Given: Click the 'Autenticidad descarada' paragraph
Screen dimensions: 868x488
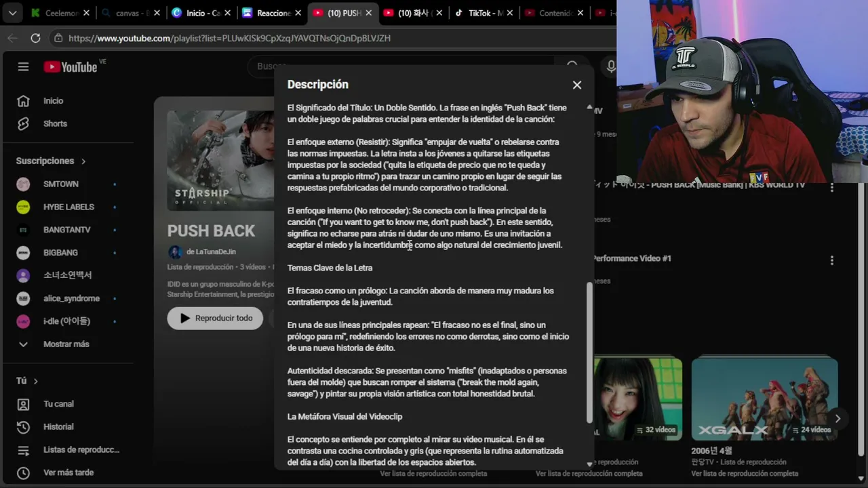Looking at the screenshot, I should coord(427,382).
